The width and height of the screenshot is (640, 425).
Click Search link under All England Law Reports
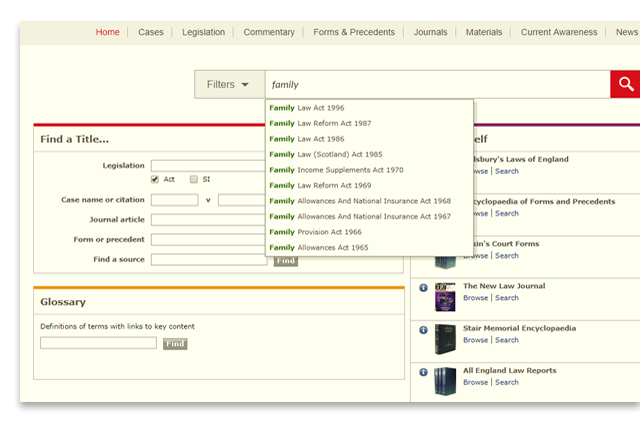(507, 382)
